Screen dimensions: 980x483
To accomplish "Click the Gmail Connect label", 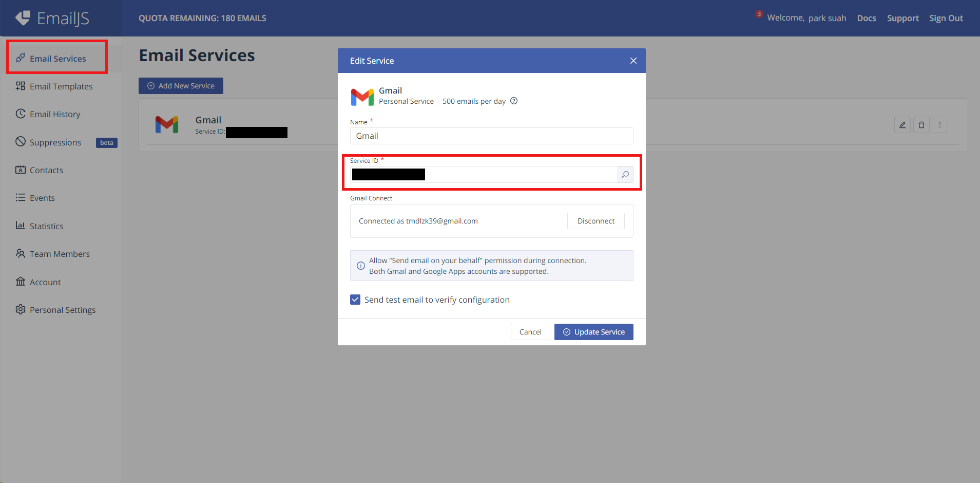I will 371,198.
